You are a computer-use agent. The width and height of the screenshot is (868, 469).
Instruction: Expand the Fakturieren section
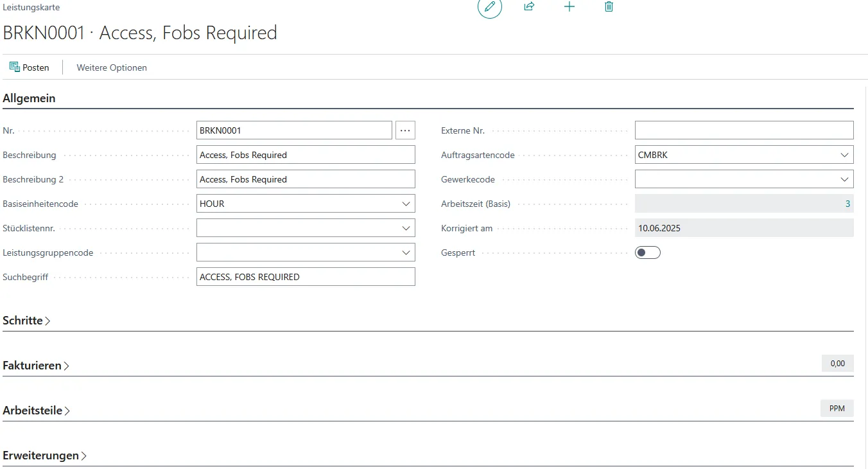tap(36, 366)
